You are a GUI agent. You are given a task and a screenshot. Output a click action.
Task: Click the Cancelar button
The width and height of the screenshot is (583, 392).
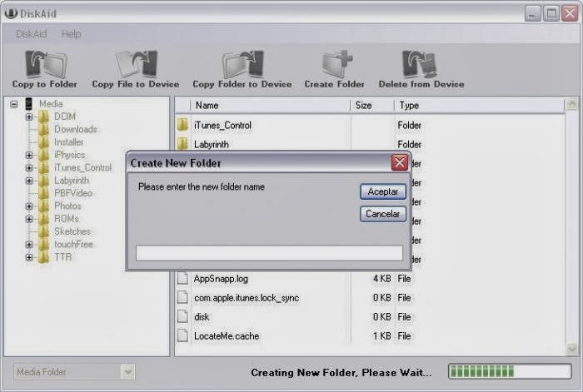pos(383,214)
